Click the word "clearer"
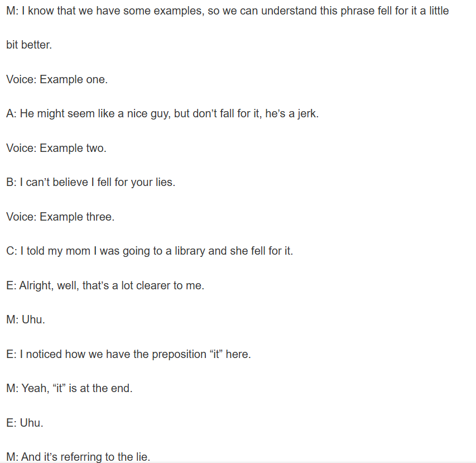This screenshot has width=476, height=463. (151, 285)
